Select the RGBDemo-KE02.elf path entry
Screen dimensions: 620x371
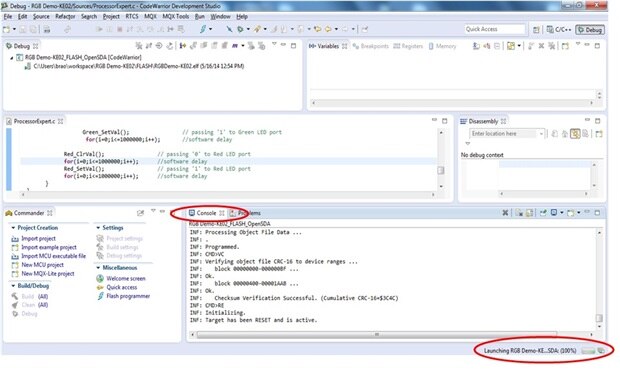(138, 66)
